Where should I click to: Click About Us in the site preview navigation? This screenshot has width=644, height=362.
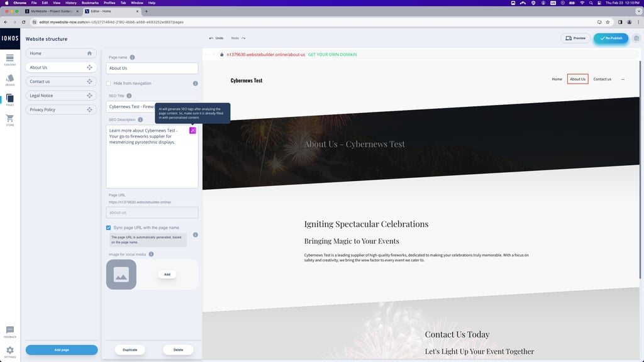(577, 79)
